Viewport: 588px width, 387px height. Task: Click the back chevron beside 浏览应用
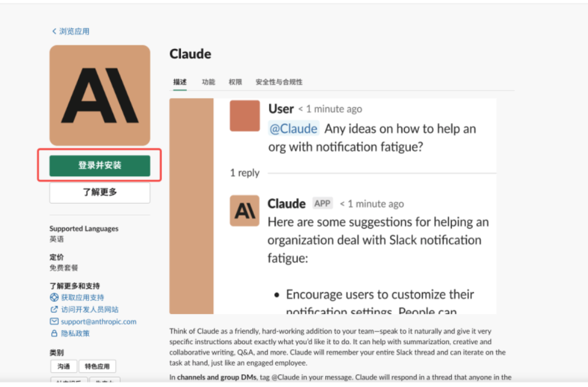coord(54,31)
